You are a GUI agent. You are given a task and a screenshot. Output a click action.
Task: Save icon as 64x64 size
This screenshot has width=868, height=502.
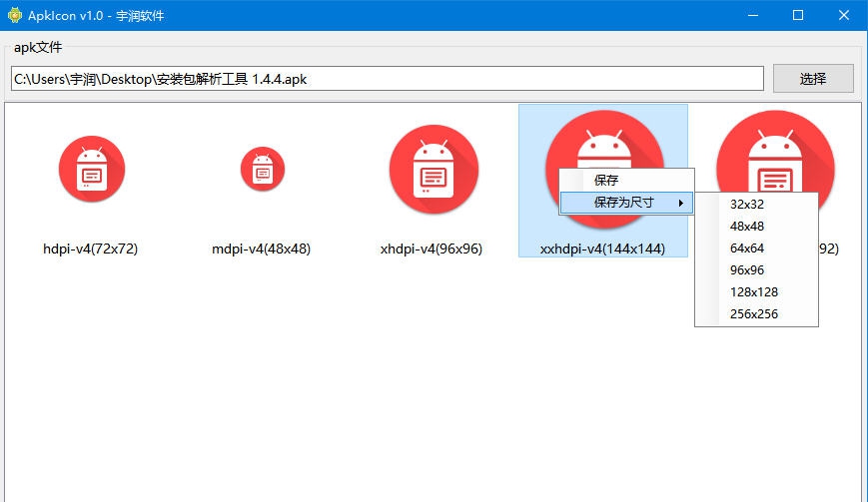tap(756, 249)
